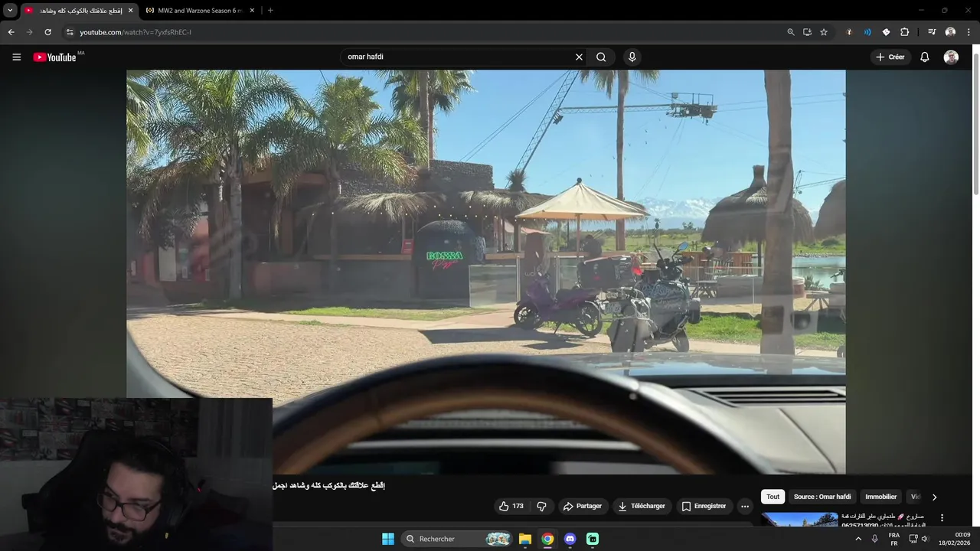
Task: Open Chrome zoom indicator in the address bar
Action: 791,32
